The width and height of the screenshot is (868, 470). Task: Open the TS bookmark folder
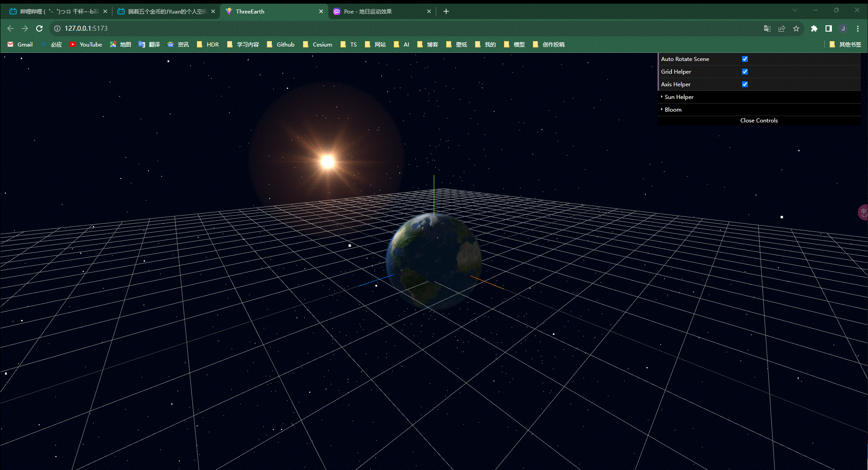click(349, 44)
